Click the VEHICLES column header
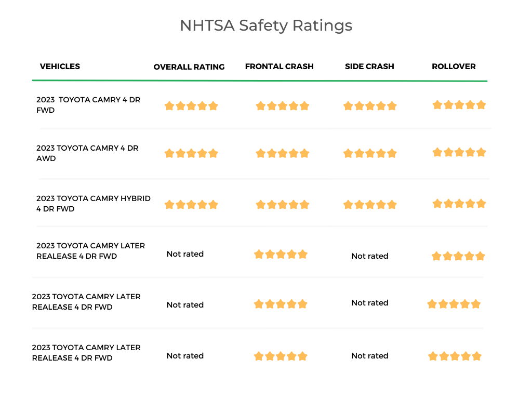Image resolution: width=532 pixels, height=399 pixels. click(x=60, y=66)
